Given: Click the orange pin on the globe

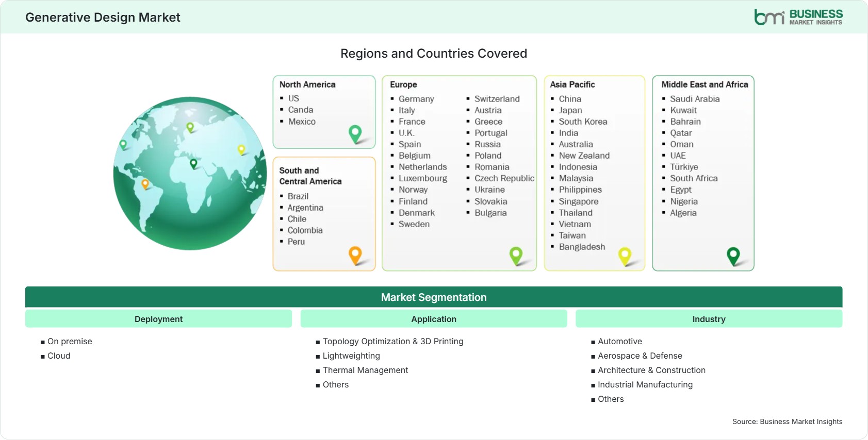Looking at the screenshot, I should (x=145, y=184).
